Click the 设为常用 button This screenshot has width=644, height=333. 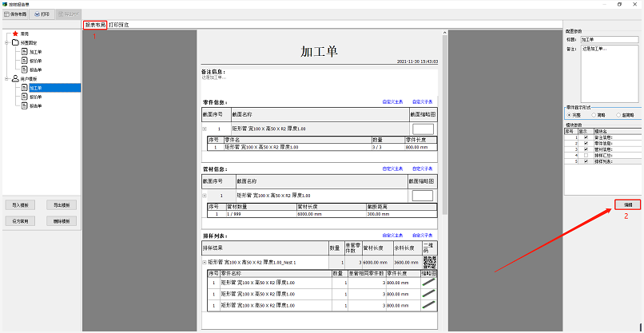point(20,221)
